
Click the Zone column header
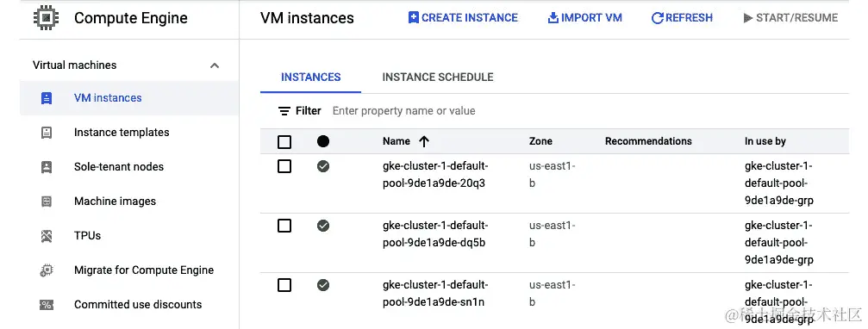[540, 141]
